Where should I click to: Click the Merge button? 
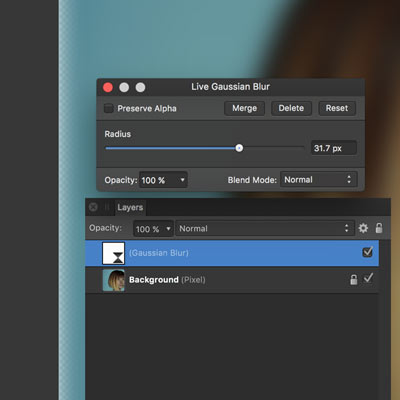(x=245, y=108)
